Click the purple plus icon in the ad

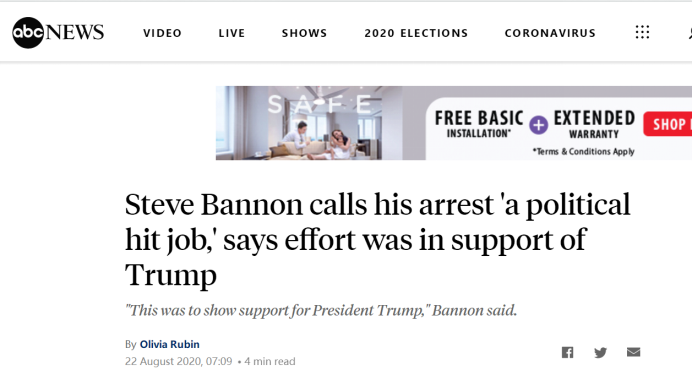[538, 125]
